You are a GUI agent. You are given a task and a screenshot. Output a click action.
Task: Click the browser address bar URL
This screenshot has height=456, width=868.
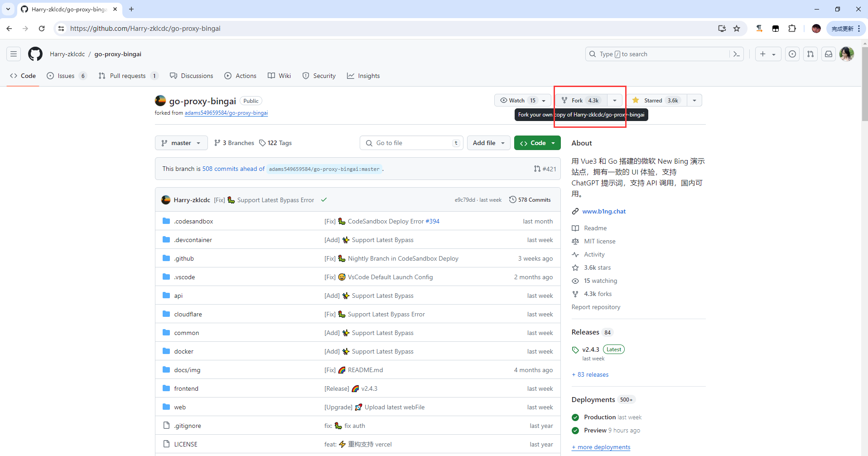click(x=145, y=29)
